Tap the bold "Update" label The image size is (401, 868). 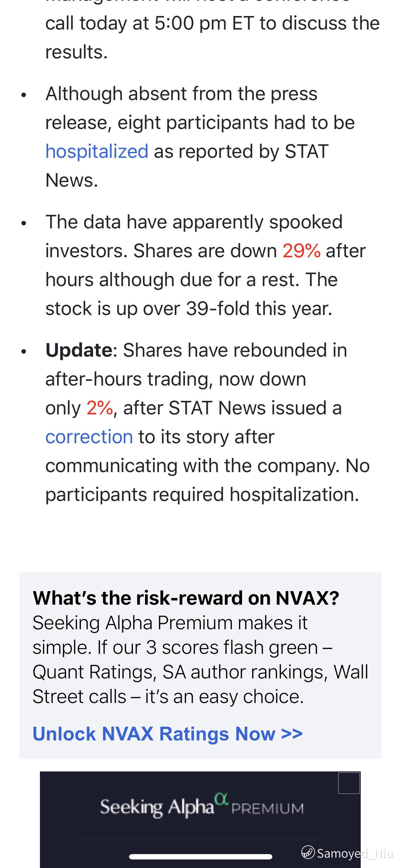click(x=79, y=350)
